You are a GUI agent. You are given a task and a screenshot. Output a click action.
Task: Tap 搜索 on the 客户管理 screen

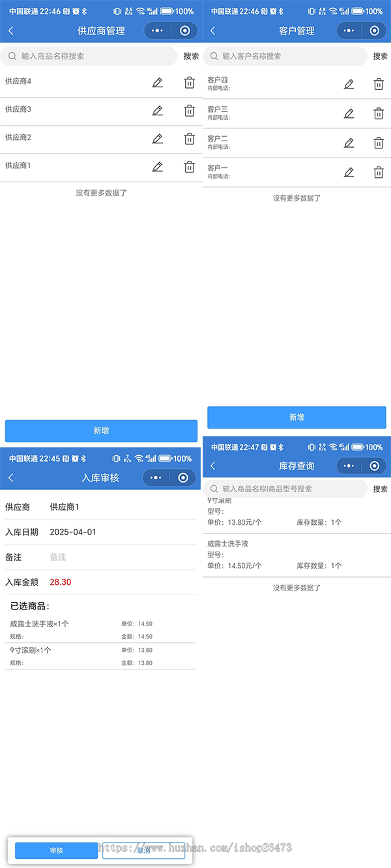coord(380,57)
